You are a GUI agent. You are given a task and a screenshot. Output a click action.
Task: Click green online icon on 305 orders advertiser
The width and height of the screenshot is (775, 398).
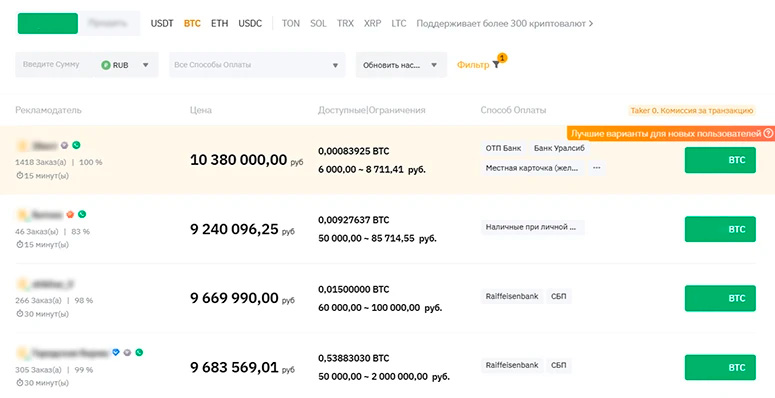click(x=139, y=353)
